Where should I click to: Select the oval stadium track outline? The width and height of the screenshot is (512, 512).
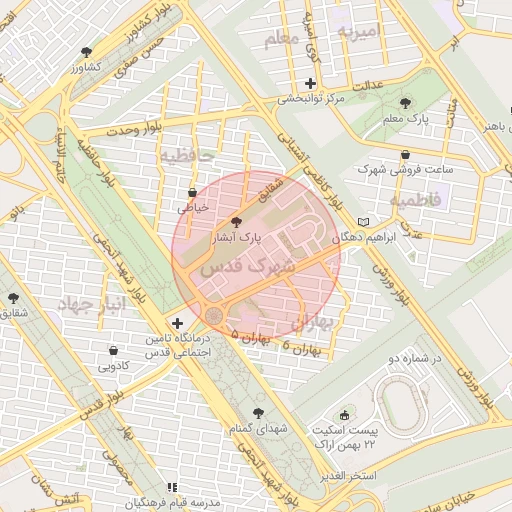click(x=400, y=406)
